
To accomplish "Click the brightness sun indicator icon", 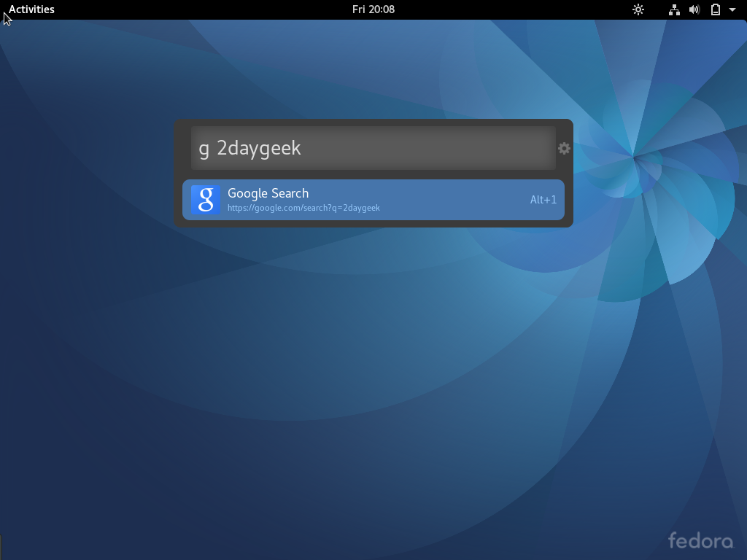I will (x=638, y=9).
